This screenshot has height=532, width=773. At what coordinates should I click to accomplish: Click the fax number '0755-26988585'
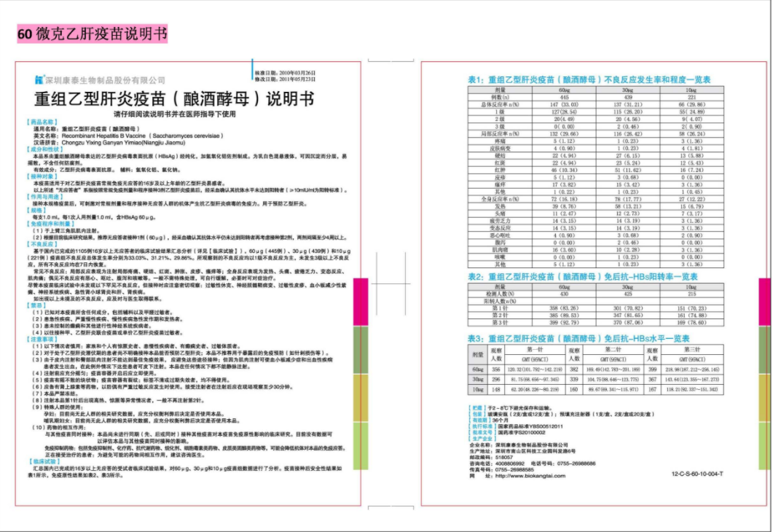(514, 470)
